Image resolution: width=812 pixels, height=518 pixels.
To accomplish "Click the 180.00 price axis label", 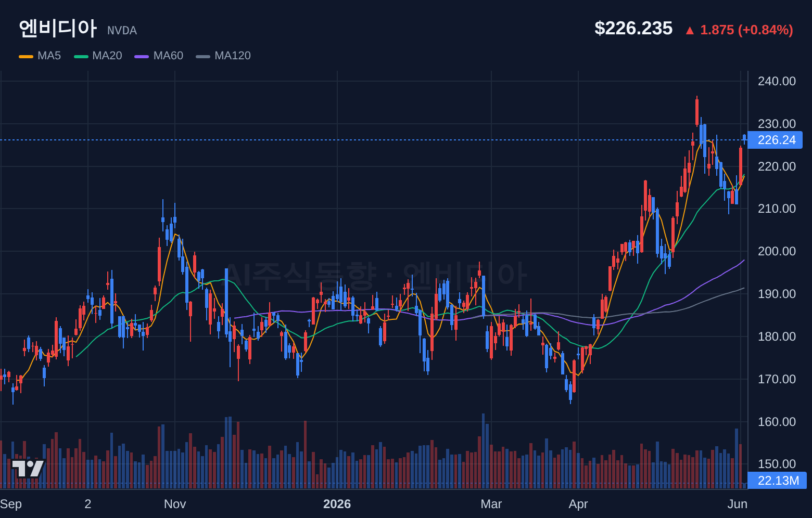I will click(777, 336).
